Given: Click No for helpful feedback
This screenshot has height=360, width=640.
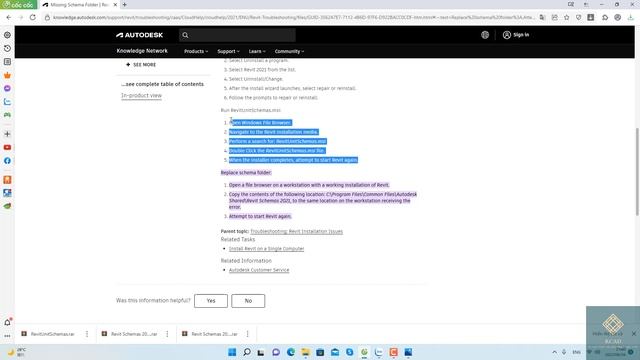Looking at the screenshot, I should (x=248, y=301).
